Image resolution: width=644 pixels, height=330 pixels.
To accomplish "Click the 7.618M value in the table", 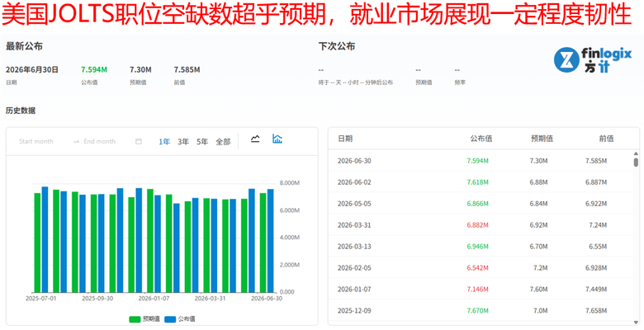I will click(478, 182).
